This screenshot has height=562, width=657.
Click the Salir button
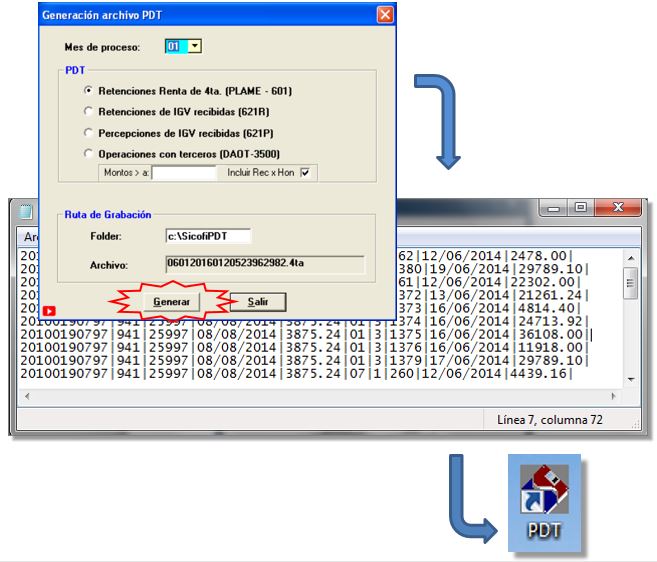[x=258, y=302]
